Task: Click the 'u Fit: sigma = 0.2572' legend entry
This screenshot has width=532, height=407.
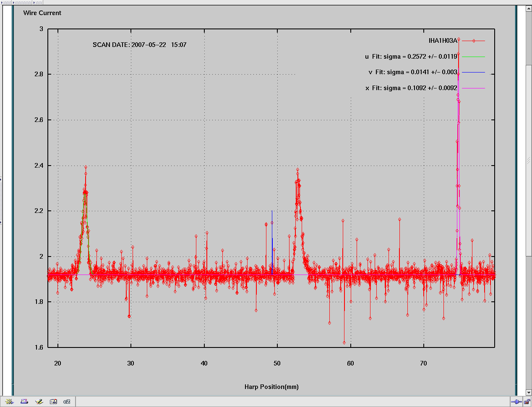Action: [x=411, y=57]
